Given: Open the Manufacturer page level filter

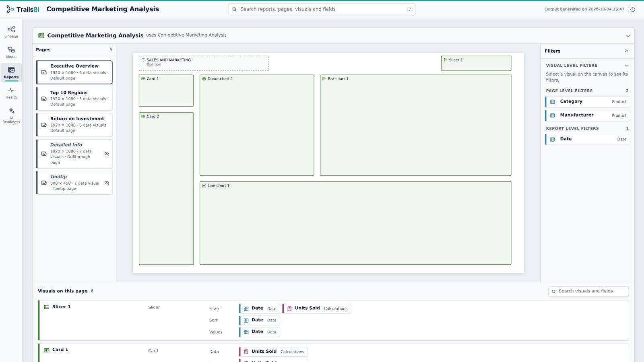Looking at the screenshot, I should [x=588, y=115].
